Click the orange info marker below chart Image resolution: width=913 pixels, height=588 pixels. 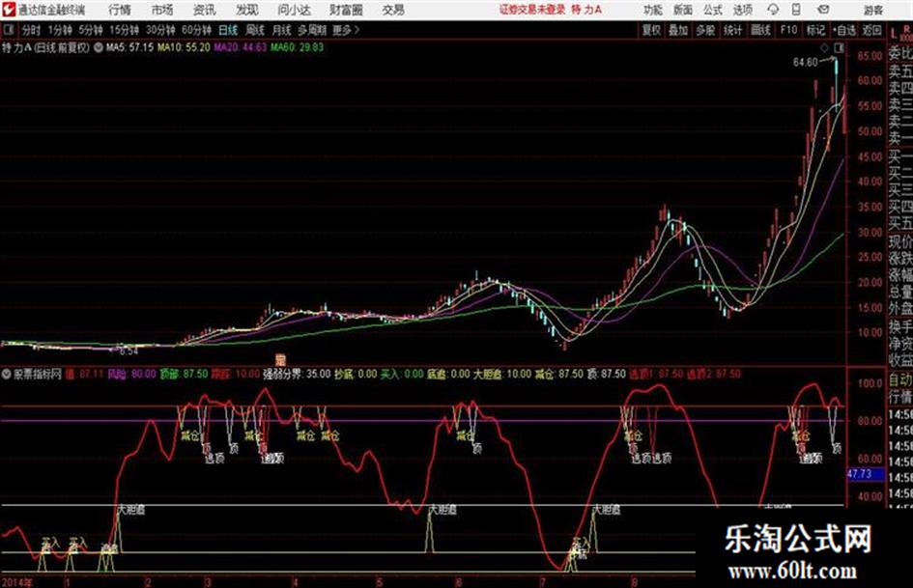[280, 358]
